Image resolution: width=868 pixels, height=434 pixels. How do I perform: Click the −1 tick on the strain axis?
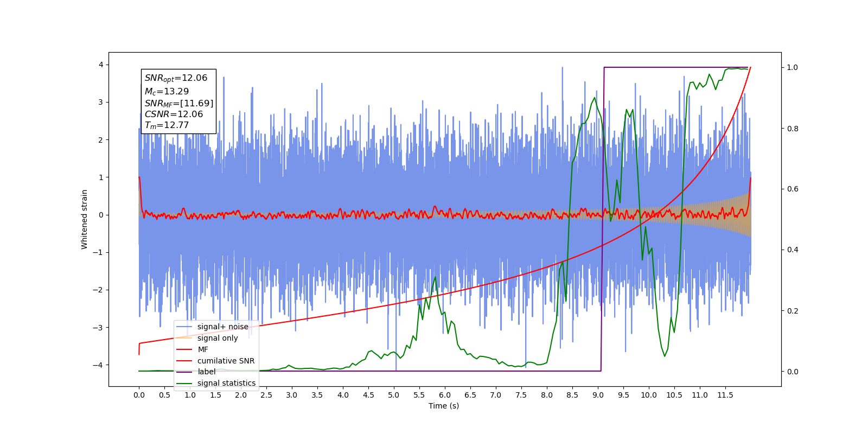pyautogui.click(x=98, y=252)
